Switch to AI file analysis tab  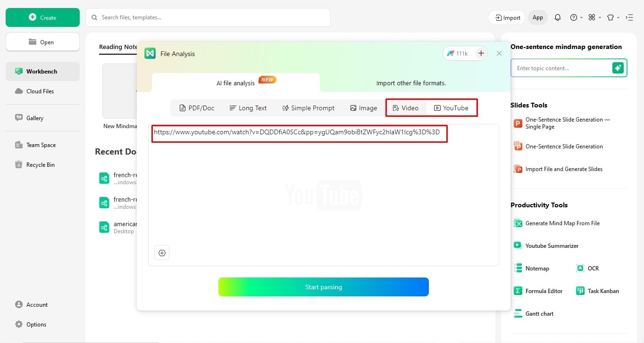click(x=236, y=83)
